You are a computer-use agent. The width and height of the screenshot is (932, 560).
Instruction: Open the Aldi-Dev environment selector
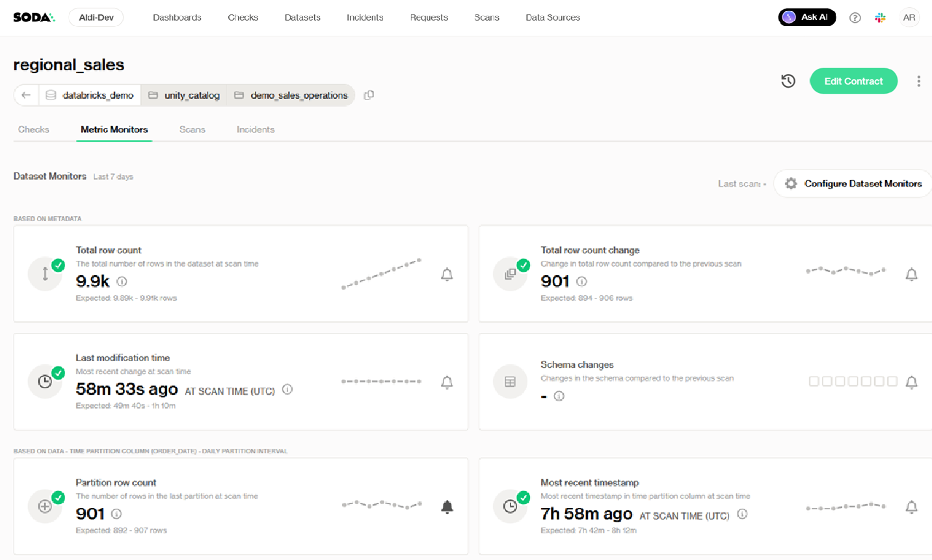click(x=96, y=18)
